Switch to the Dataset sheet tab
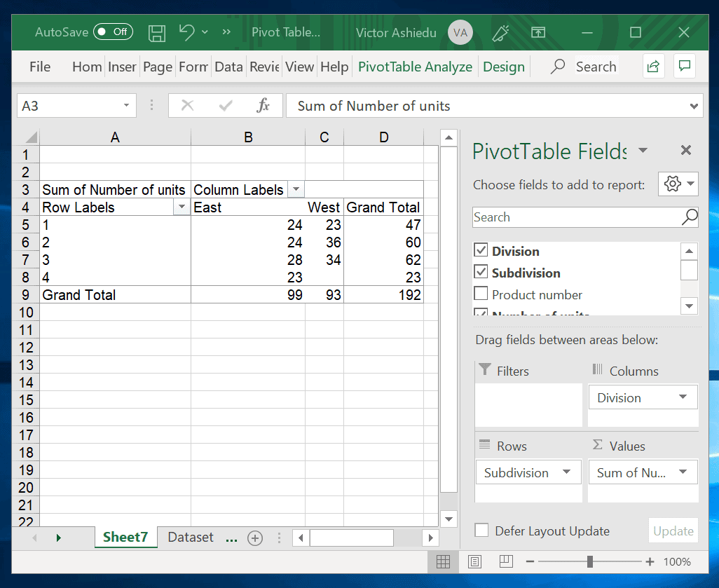719x588 pixels. [191, 537]
